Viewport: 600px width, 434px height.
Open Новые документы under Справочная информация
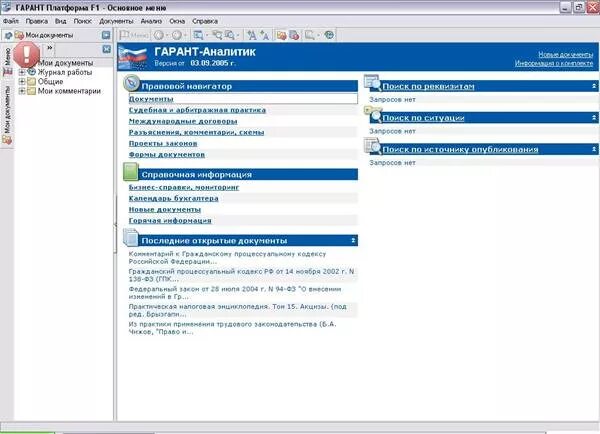pos(165,209)
